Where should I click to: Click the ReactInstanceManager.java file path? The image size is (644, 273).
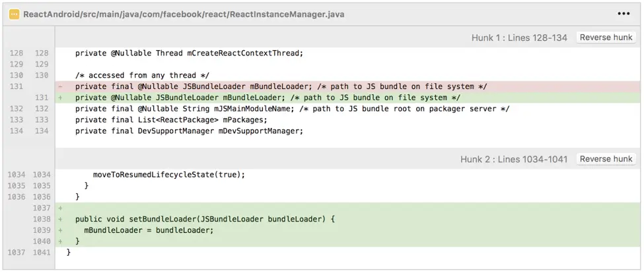click(x=184, y=15)
